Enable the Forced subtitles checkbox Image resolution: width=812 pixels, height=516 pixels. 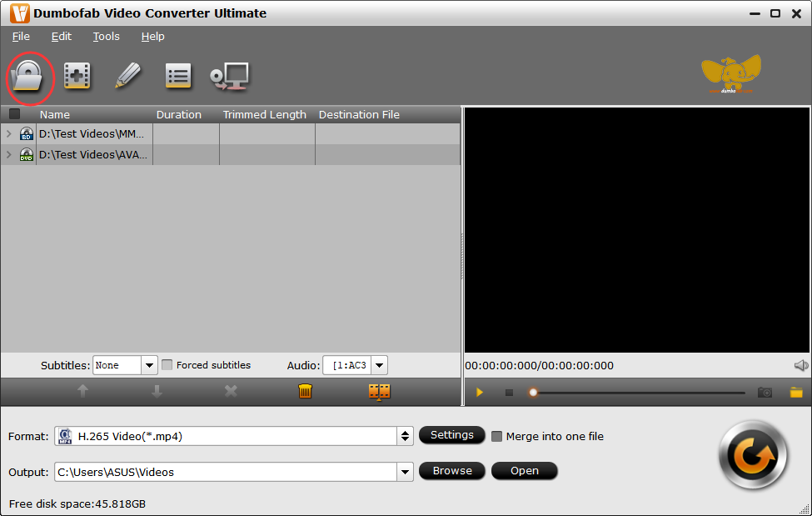pos(167,365)
